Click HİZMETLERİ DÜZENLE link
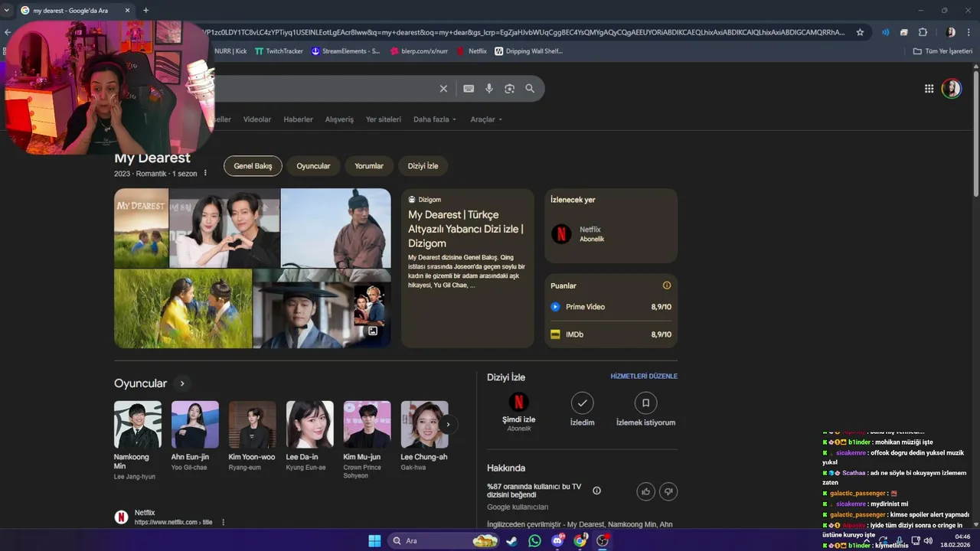 [644, 377]
